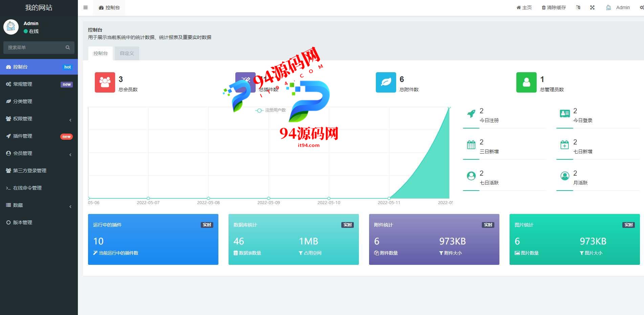
Task: Click the rocket icon beside 插件管理
Action: pyautogui.click(x=8, y=136)
